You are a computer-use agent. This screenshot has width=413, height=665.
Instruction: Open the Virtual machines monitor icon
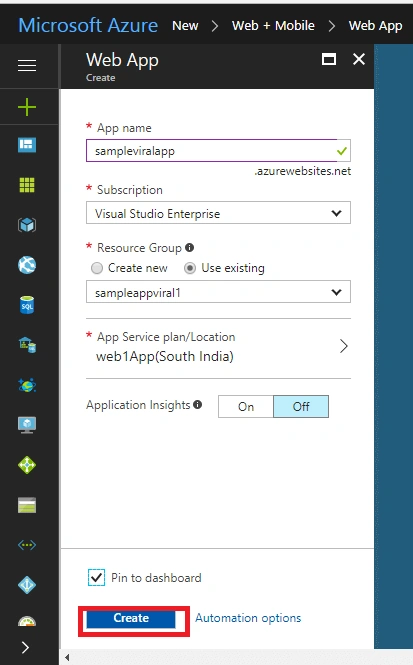[27, 425]
